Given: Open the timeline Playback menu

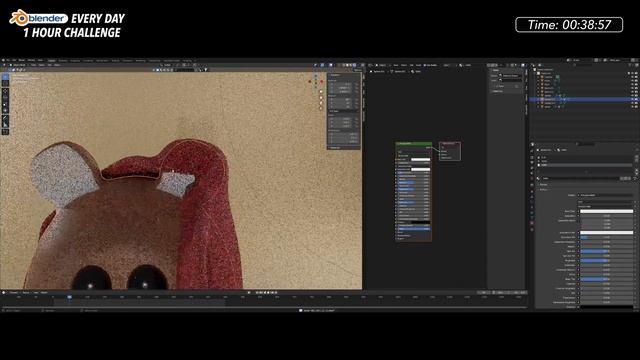Looking at the screenshot, I should tap(14, 292).
